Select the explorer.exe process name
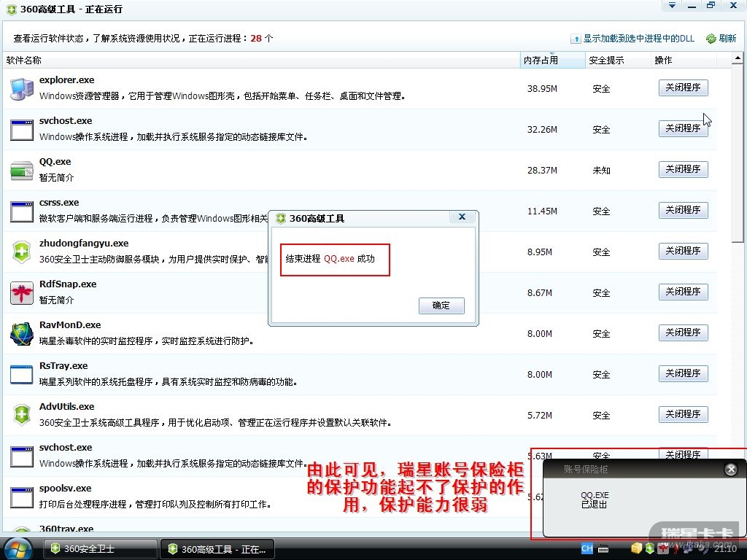This screenshot has width=747, height=560. (x=66, y=80)
